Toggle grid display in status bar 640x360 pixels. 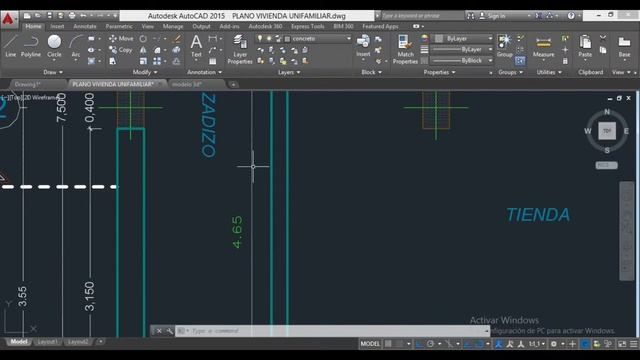click(x=389, y=344)
